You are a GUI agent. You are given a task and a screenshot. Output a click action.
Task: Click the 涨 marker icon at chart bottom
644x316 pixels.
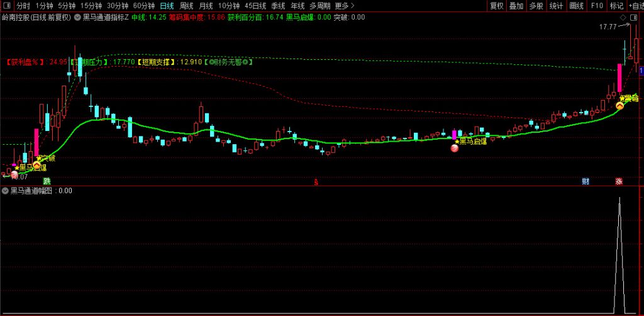(x=619, y=181)
